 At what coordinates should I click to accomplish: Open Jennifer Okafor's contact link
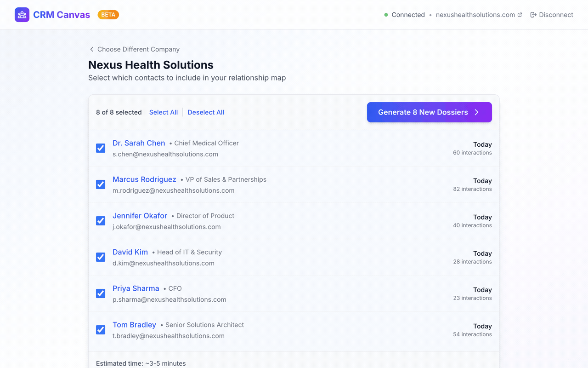click(x=140, y=216)
